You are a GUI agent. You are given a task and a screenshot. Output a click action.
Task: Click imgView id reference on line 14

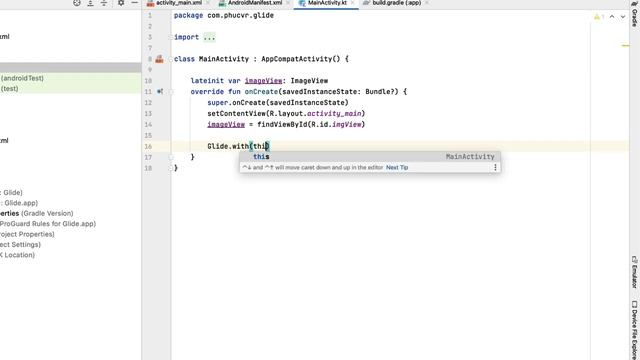[347, 124]
